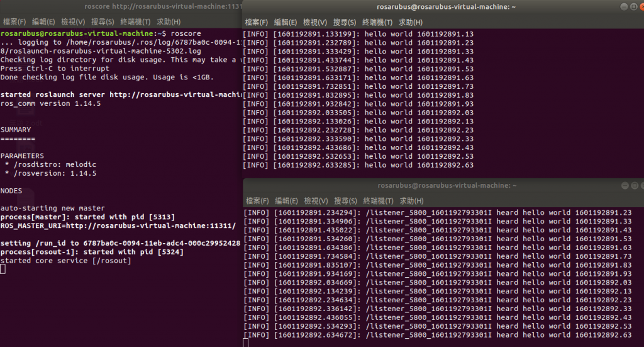The image size is (644, 347).
Task: Click listener log line timestamped [1601192892.436055]
Action: [x=438, y=317]
